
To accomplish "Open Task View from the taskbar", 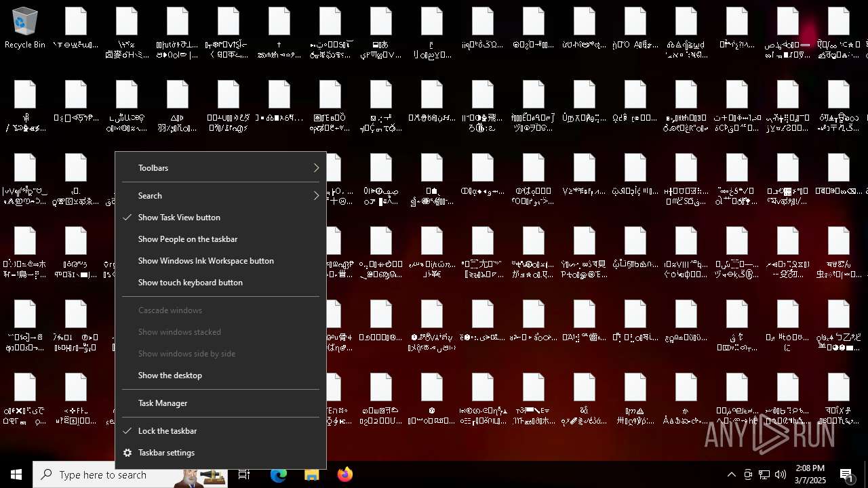I will coord(244,474).
